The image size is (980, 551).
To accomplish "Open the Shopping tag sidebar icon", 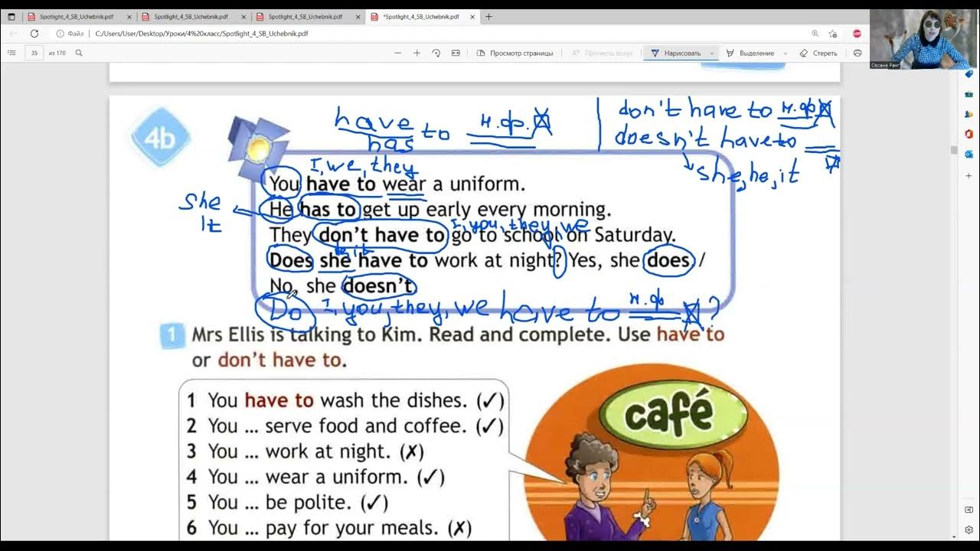I will click(x=969, y=74).
